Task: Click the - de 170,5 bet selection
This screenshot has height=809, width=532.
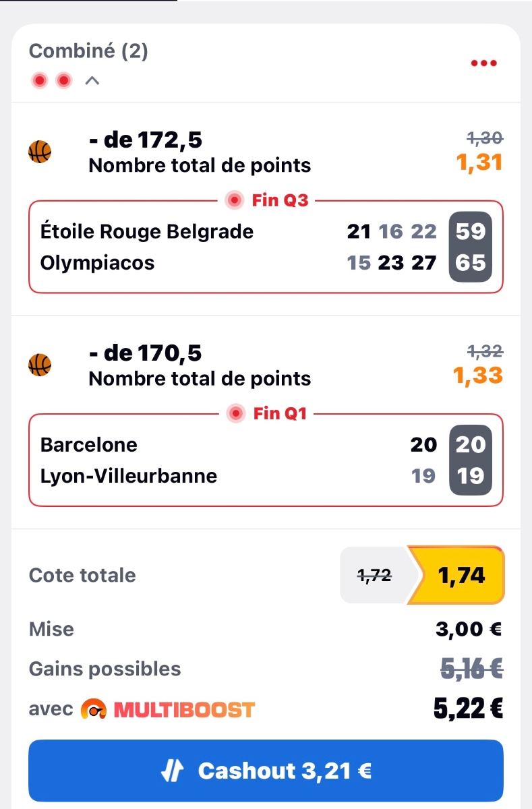Action: [146, 353]
